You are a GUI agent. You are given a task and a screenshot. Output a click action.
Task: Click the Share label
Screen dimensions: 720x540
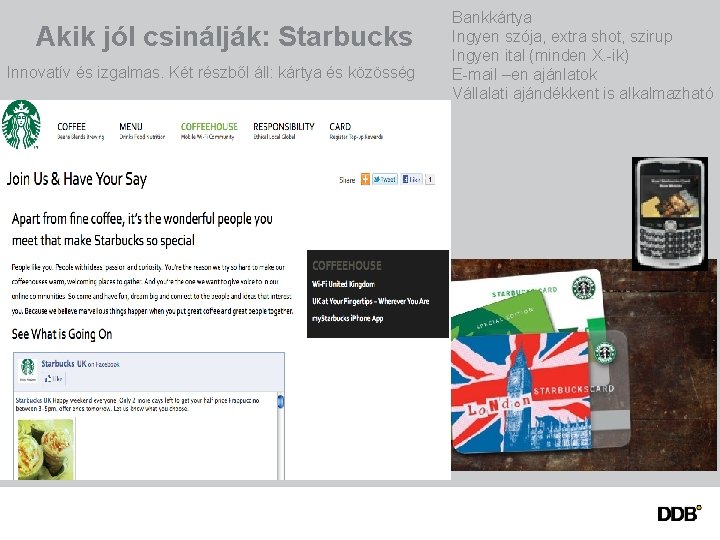[347, 180]
